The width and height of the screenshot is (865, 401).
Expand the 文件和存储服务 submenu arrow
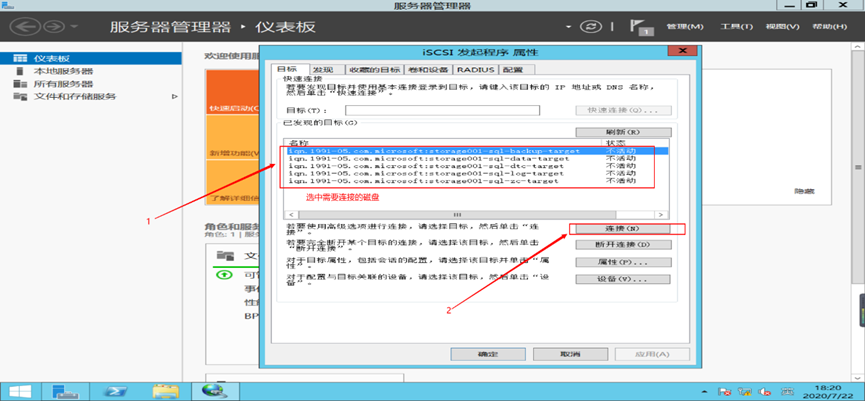click(175, 97)
